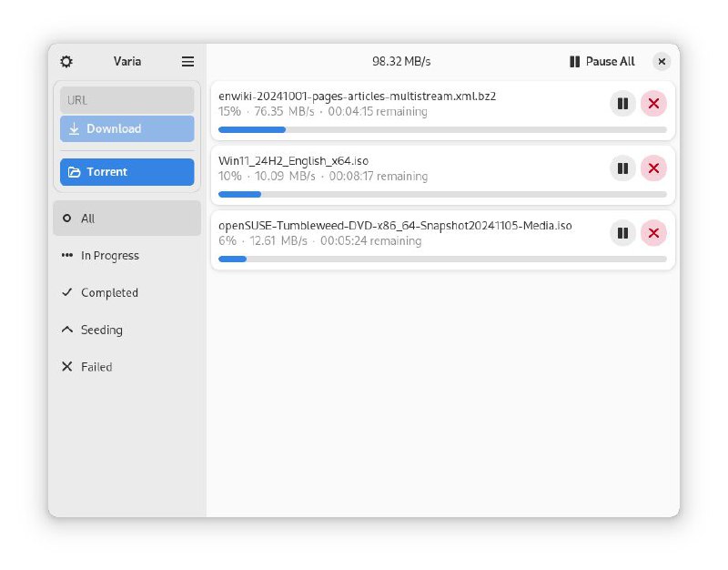Select the In Progress filter
This screenshot has width=728, height=570.
(x=109, y=256)
